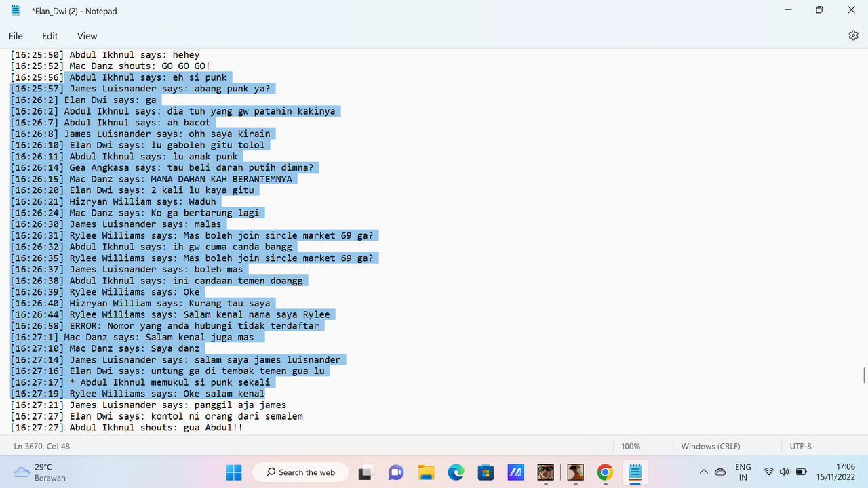Open the OneDrive cloud tray icon
The image size is (868, 488).
[x=720, y=472]
